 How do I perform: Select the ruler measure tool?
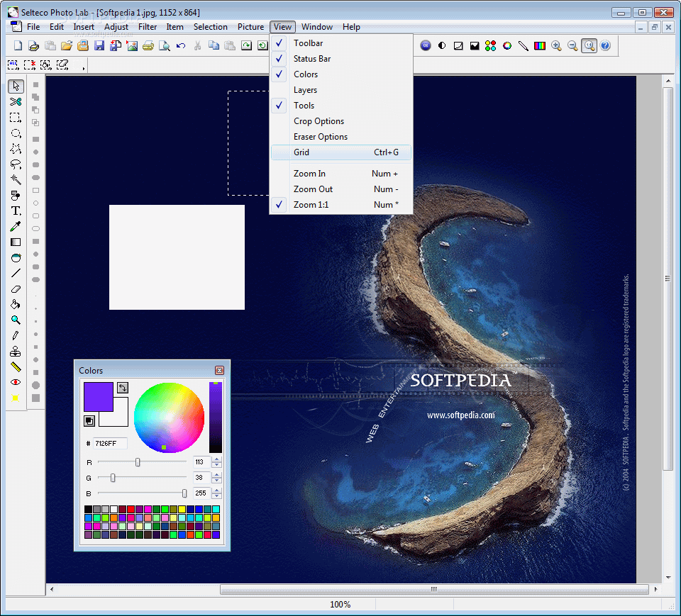(16, 366)
